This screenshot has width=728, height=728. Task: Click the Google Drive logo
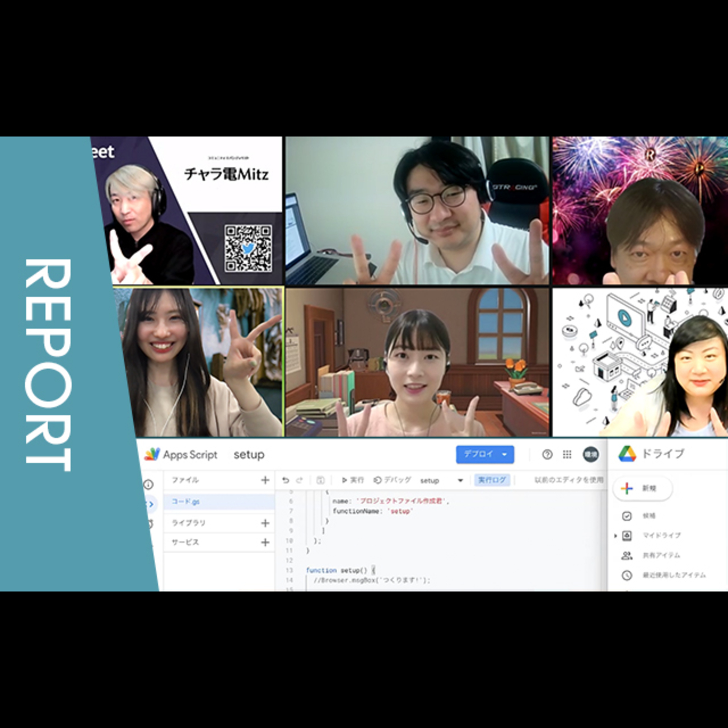coord(627,454)
